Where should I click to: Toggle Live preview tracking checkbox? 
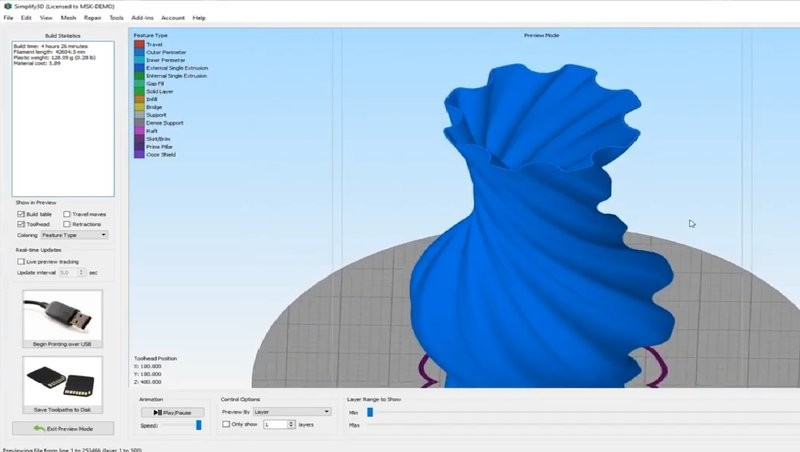click(20, 261)
